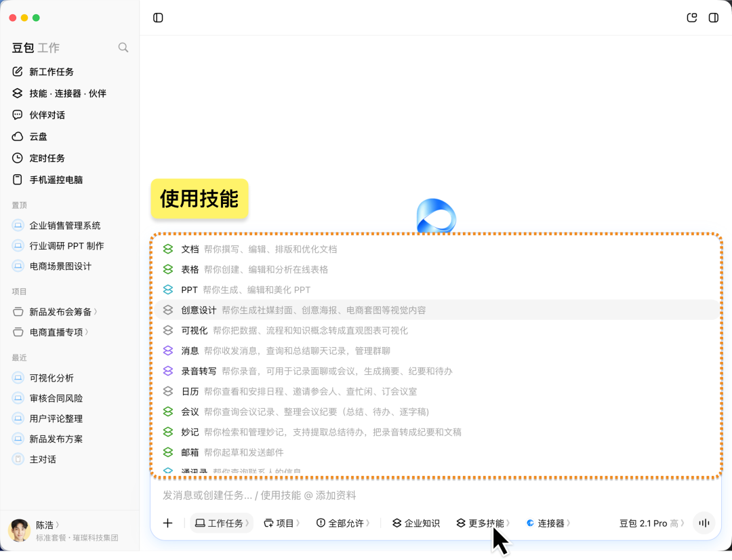Image resolution: width=732 pixels, height=560 pixels.
Task: Click the plus add attachment button
Action: [167, 523]
